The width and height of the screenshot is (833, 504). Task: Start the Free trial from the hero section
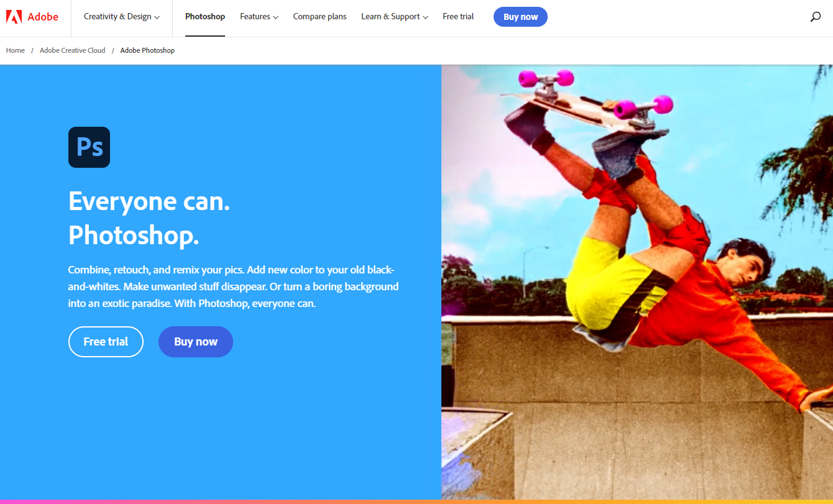pyautogui.click(x=106, y=342)
